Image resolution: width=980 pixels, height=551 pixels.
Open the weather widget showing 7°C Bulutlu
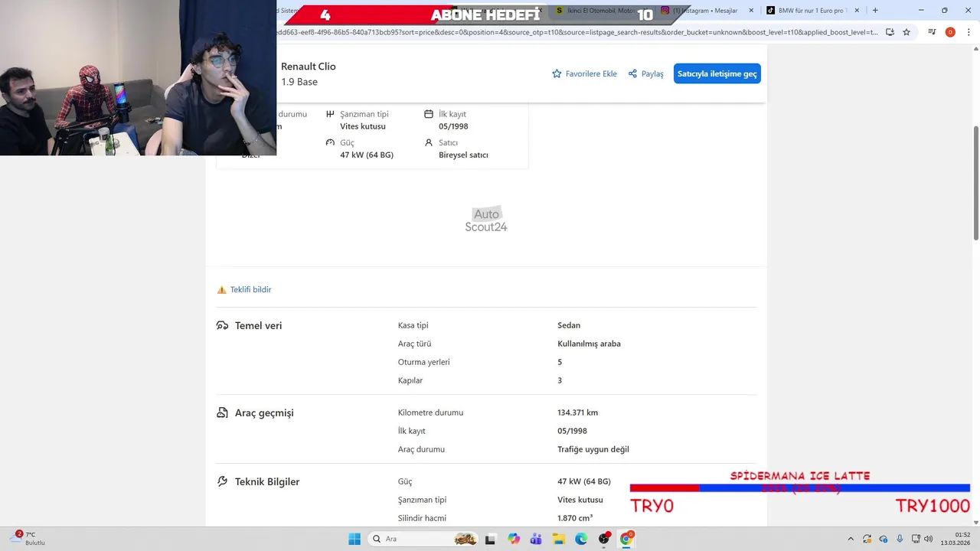click(x=29, y=539)
